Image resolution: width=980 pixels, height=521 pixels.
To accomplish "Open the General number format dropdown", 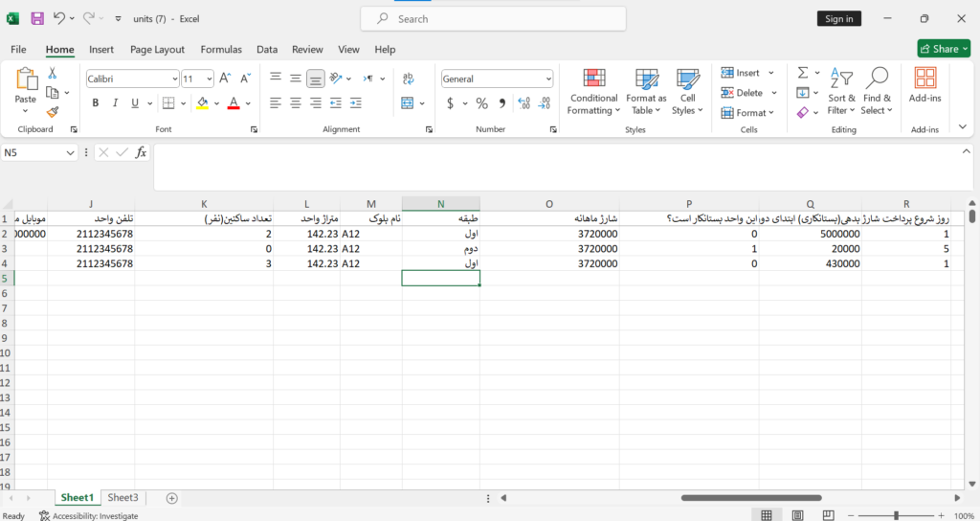I will [x=548, y=79].
